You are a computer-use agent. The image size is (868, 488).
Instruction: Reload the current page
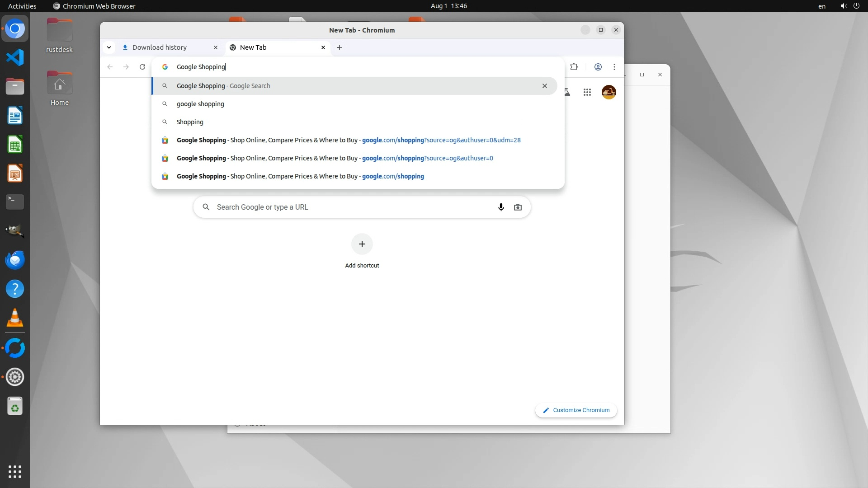tap(142, 67)
